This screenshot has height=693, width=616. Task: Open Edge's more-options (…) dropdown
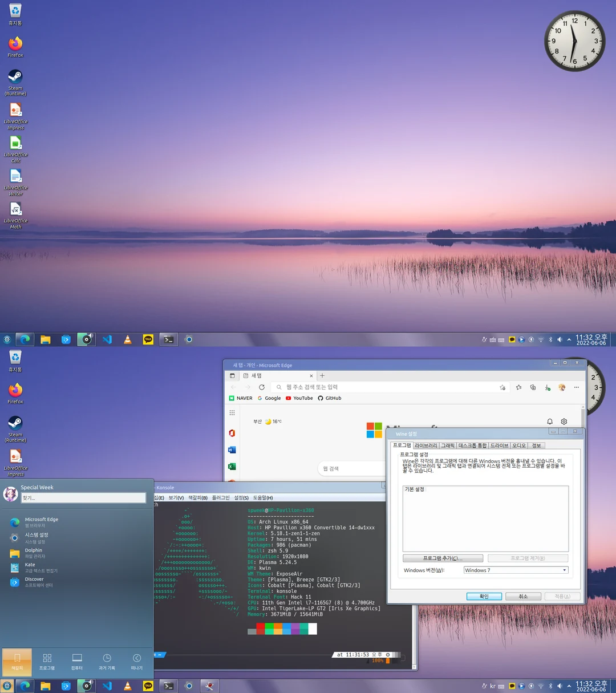pyautogui.click(x=576, y=387)
